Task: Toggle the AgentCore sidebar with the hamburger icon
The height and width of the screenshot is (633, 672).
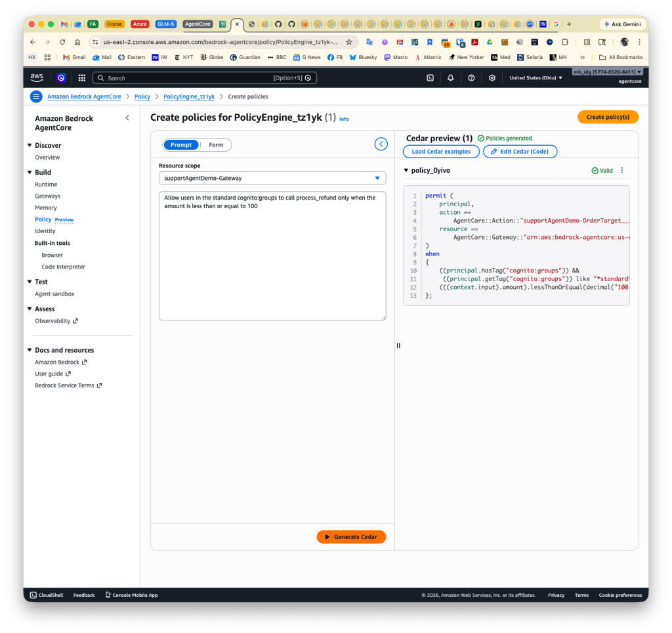Action: click(x=36, y=97)
